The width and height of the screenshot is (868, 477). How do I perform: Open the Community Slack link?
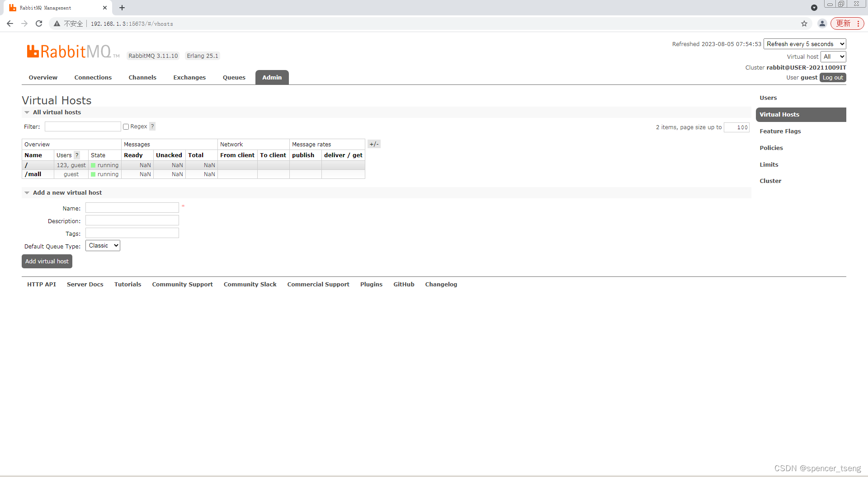(250, 284)
